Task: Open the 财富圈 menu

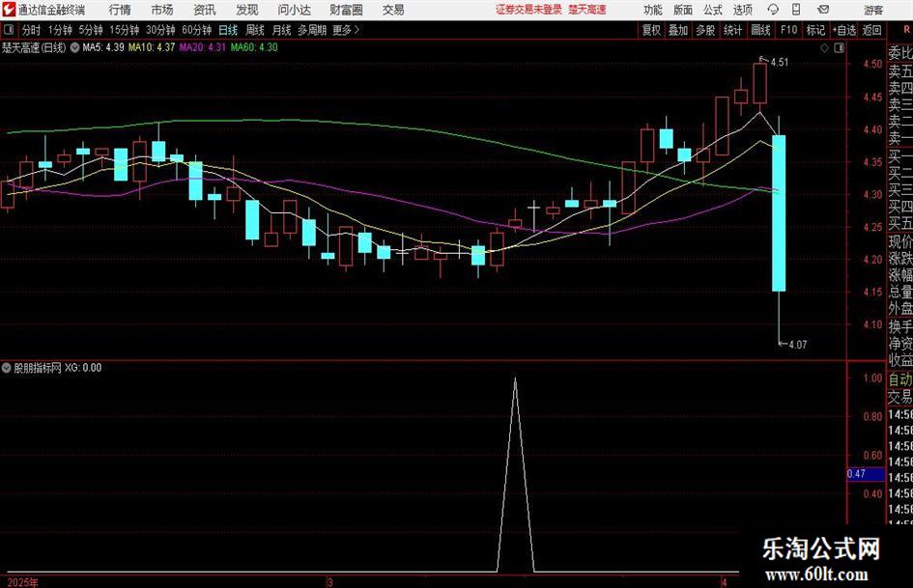Action: pos(346,10)
